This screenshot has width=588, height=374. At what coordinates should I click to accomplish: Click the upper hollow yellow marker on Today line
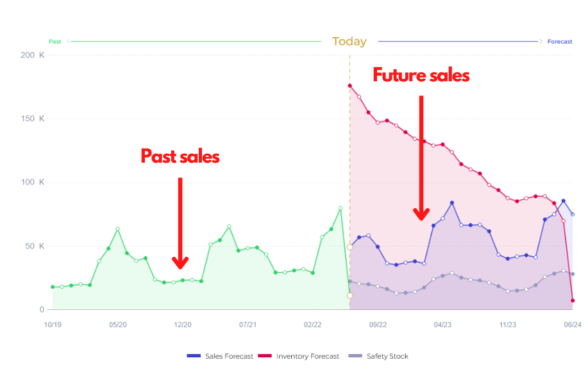[349, 247]
